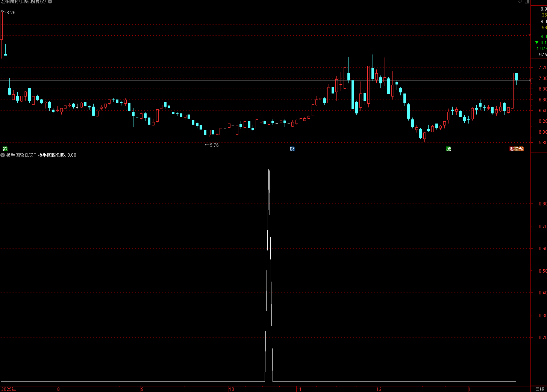Click the panel icon beside the diamond
547x392 pixels.
527,2
